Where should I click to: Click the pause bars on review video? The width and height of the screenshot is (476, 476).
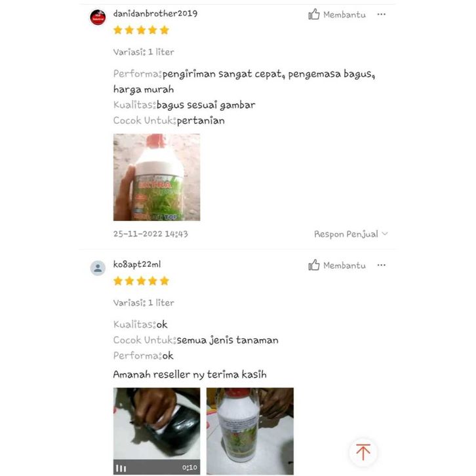(x=121, y=468)
